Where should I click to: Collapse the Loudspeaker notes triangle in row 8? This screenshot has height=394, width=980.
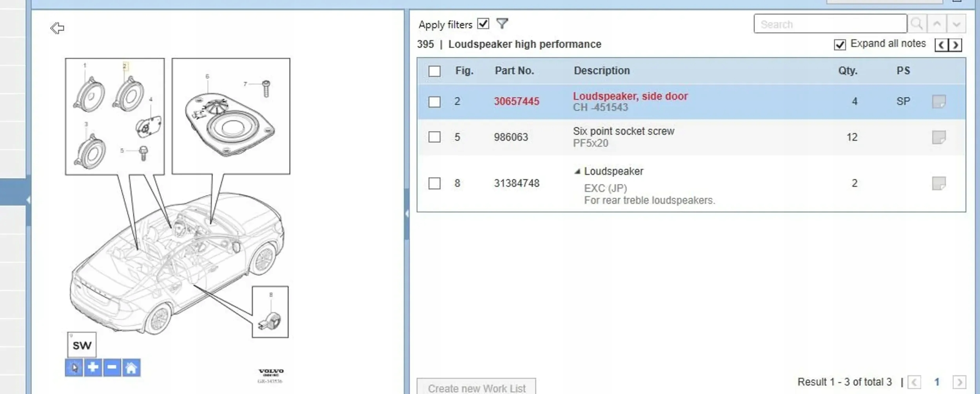(x=577, y=172)
